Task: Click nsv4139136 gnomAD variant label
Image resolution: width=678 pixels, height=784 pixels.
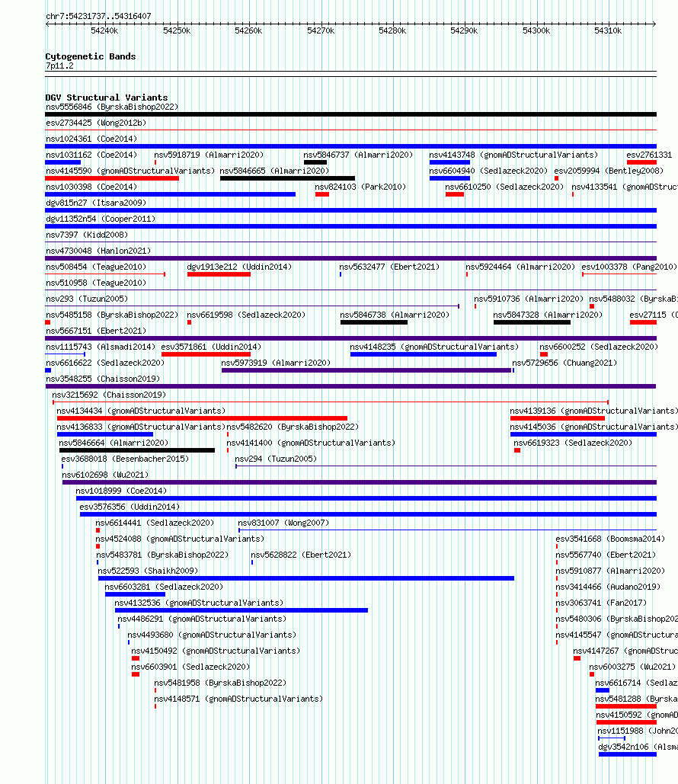Action: click(x=594, y=411)
